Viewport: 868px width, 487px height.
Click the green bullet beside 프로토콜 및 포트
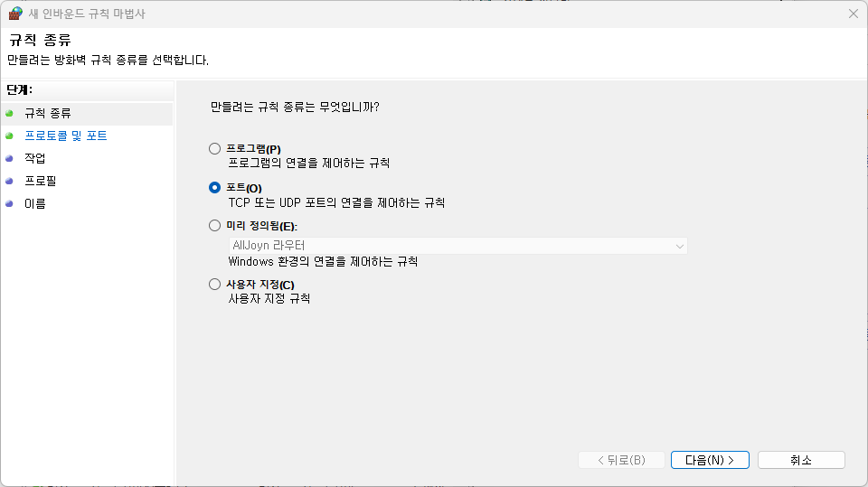[x=9, y=136]
